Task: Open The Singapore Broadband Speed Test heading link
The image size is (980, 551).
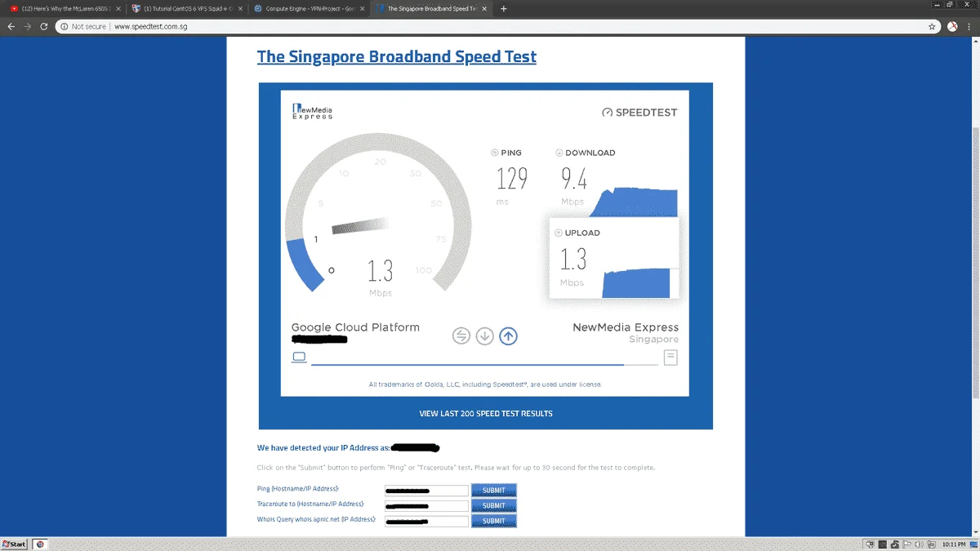Action: (x=397, y=57)
